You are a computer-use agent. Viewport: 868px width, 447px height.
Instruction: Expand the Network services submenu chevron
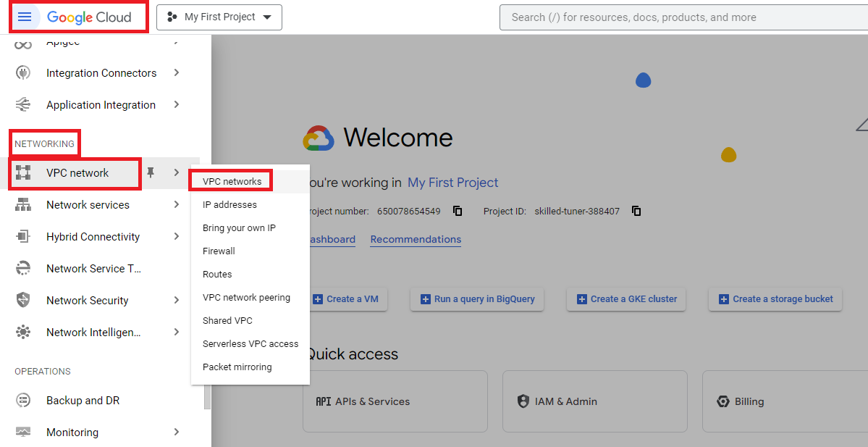(177, 204)
